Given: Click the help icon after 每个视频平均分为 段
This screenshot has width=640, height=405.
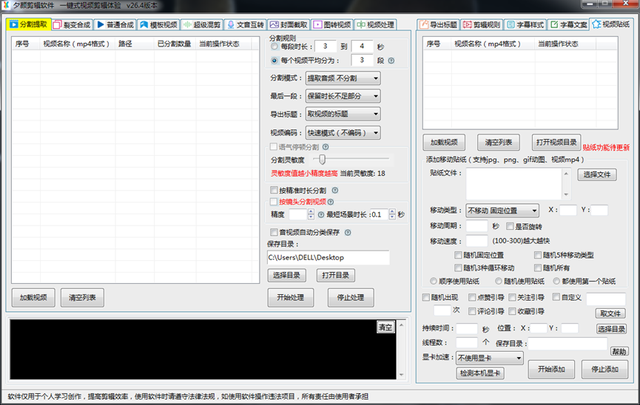Looking at the screenshot, I should [x=391, y=61].
